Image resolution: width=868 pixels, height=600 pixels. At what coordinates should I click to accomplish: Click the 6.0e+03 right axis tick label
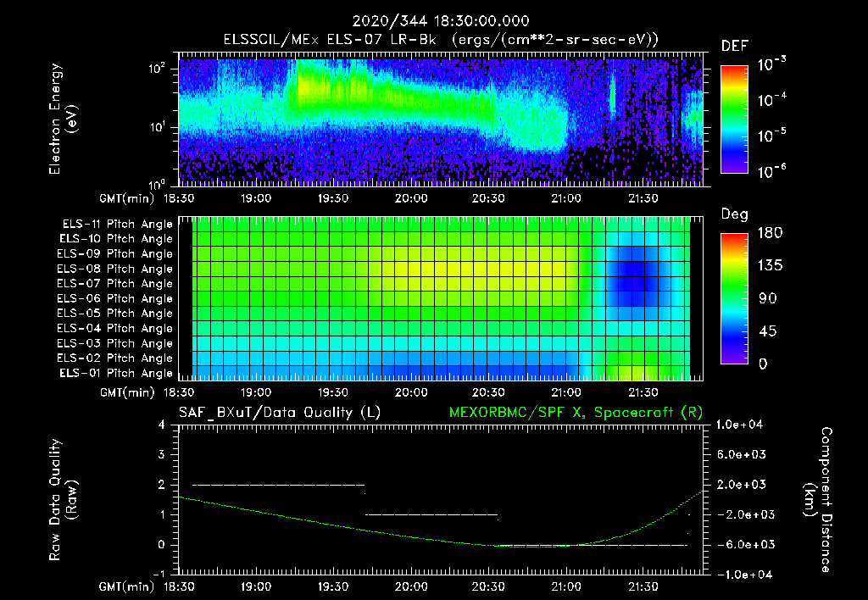click(x=739, y=455)
